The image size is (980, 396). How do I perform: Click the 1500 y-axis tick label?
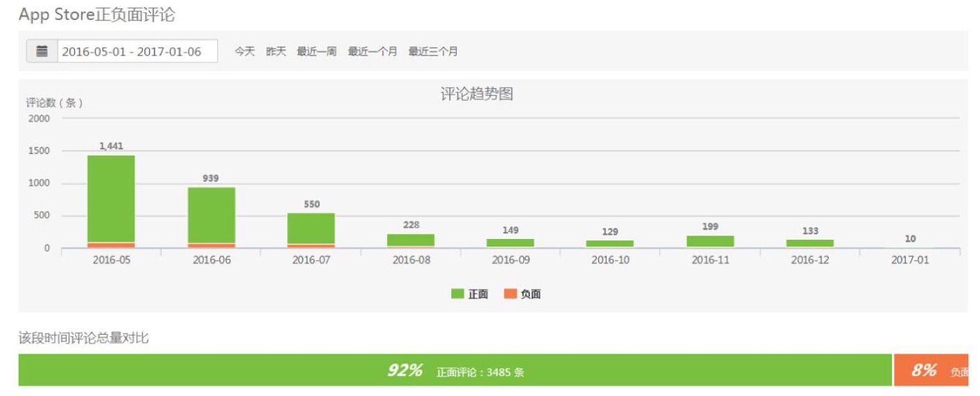tap(39, 151)
